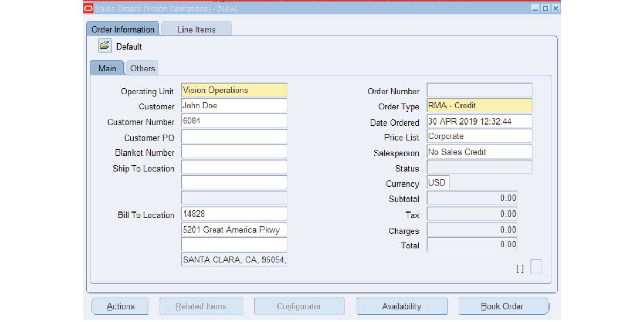Click the folder icon beside Default
The image size is (644, 322).
coord(105,46)
